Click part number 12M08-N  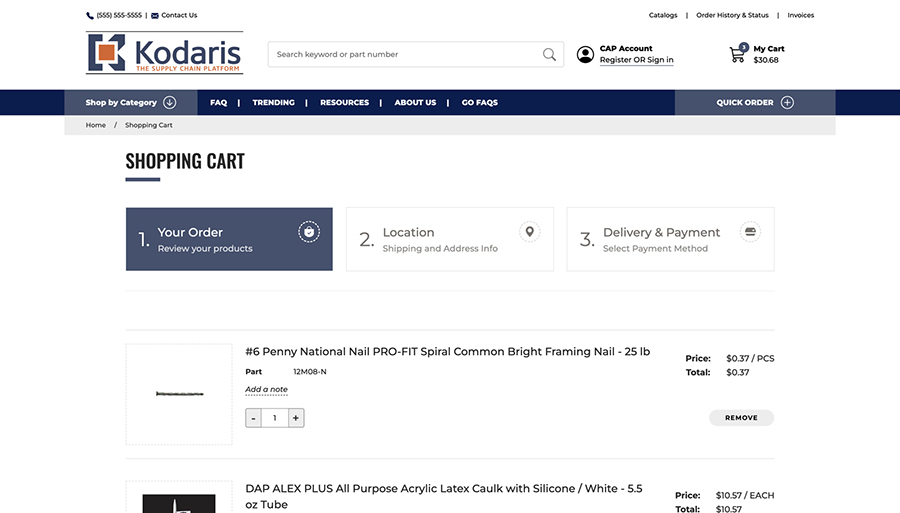click(x=310, y=372)
